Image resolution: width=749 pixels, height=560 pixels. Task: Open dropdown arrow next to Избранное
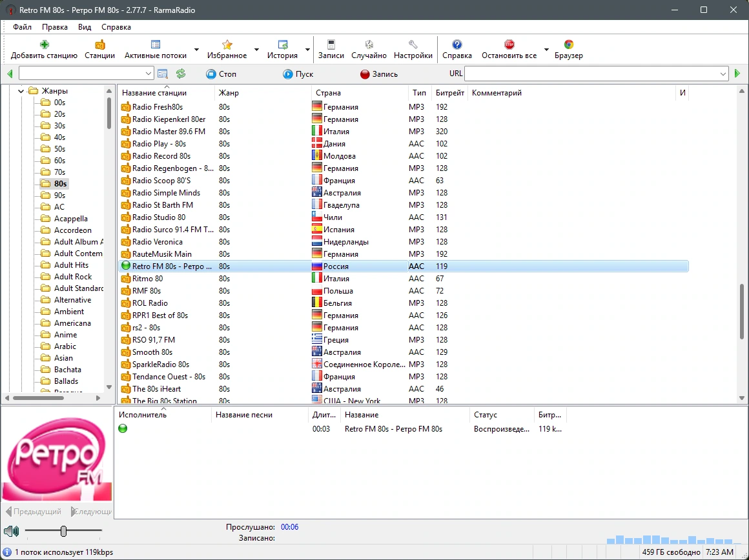pos(256,49)
